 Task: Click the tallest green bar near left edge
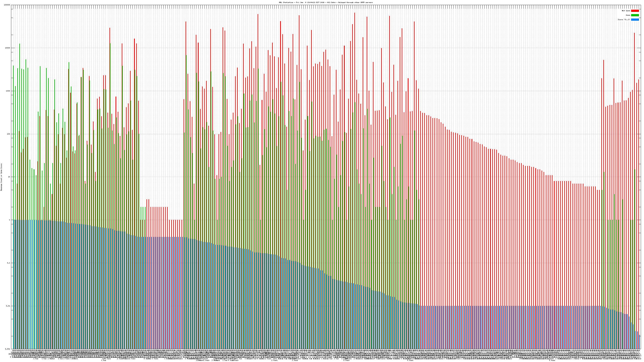[x=20, y=125]
